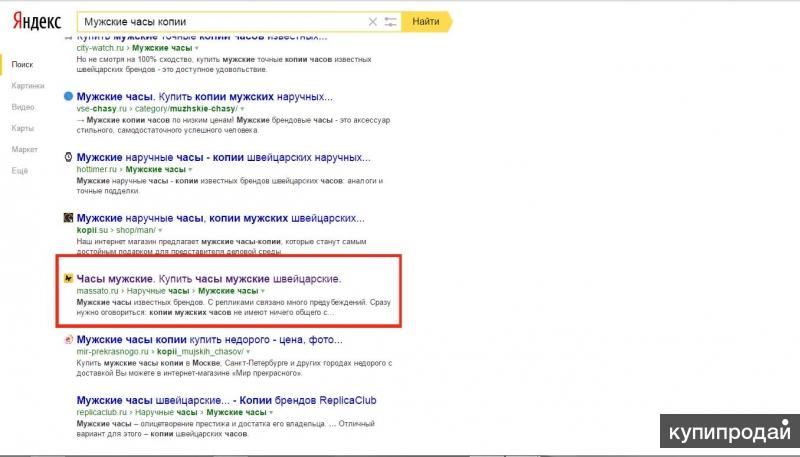Click the vse-chasy.ru green domain link

(102, 109)
